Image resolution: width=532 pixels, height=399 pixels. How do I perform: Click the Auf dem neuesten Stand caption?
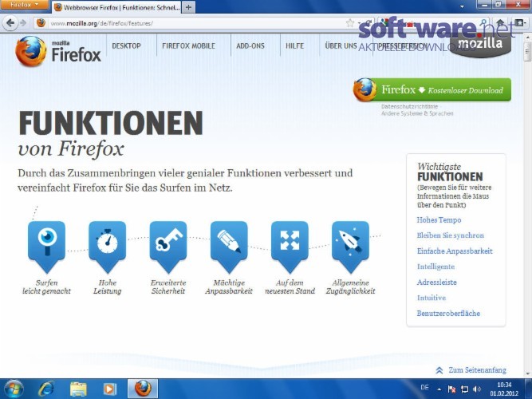[x=290, y=287]
